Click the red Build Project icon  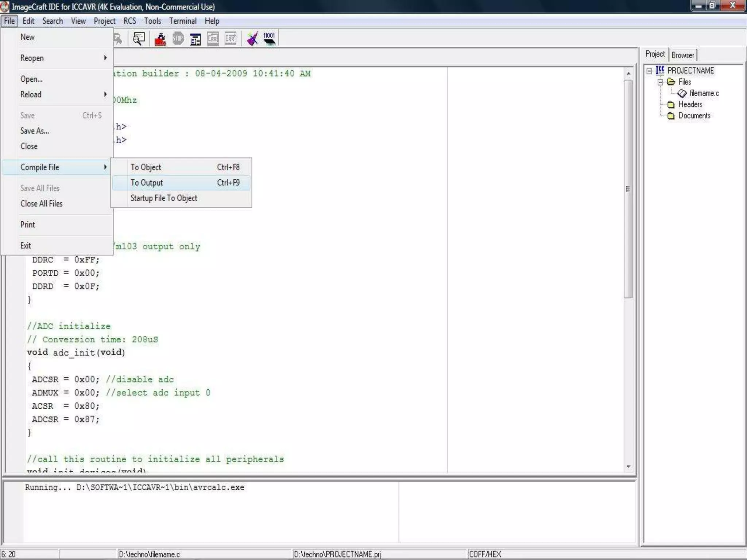pyautogui.click(x=160, y=39)
